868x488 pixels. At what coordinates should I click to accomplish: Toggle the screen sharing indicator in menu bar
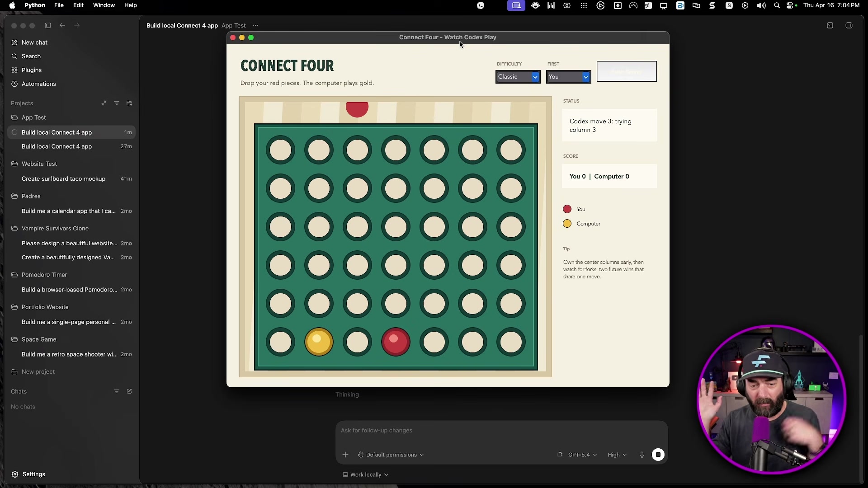[x=516, y=5]
